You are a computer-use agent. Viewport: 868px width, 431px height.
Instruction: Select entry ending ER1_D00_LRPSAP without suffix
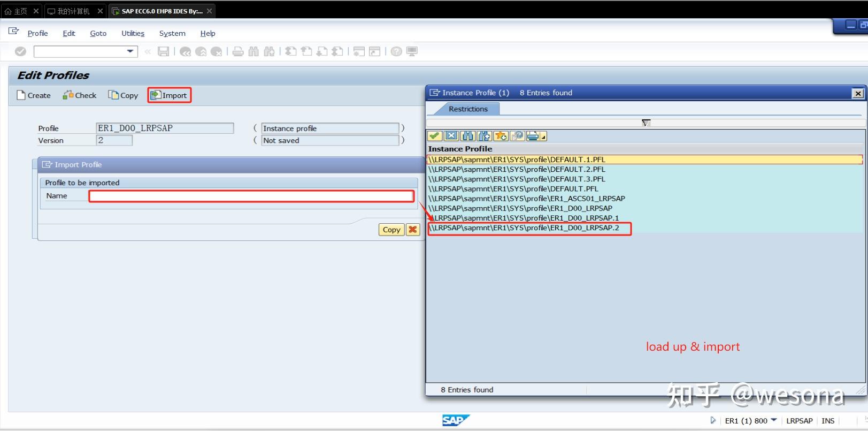click(644, 208)
